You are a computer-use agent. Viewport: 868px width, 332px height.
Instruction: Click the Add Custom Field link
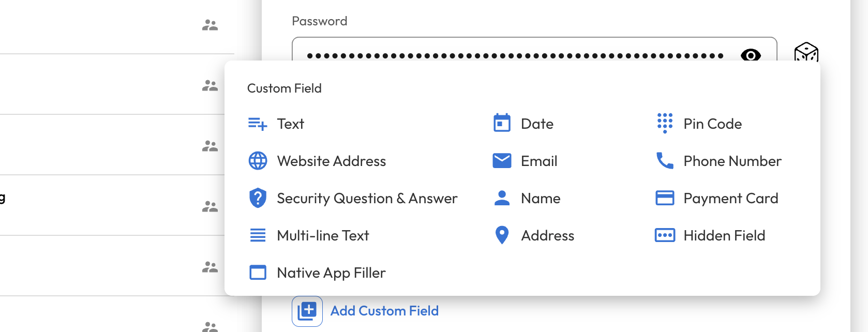pos(384,311)
